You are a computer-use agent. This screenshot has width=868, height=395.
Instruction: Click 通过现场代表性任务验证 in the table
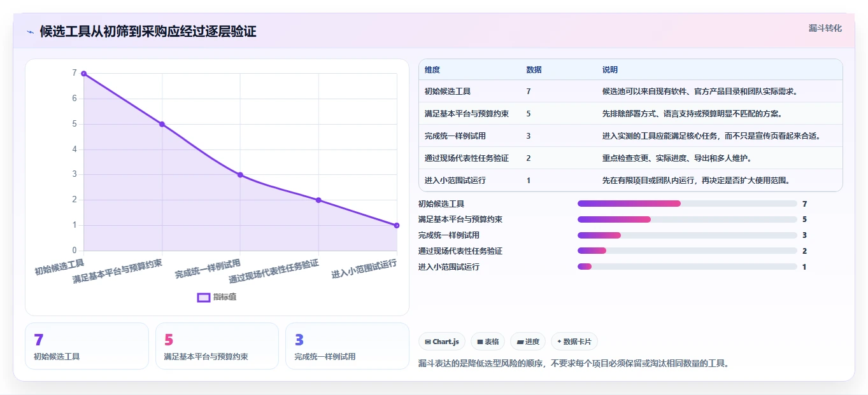467,158
